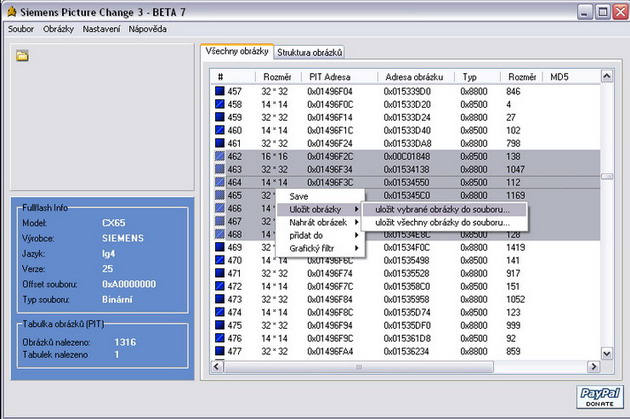Expand the Nahrát obrázek submenu
The height and width of the screenshot is (419, 630).
[x=320, y=222]
